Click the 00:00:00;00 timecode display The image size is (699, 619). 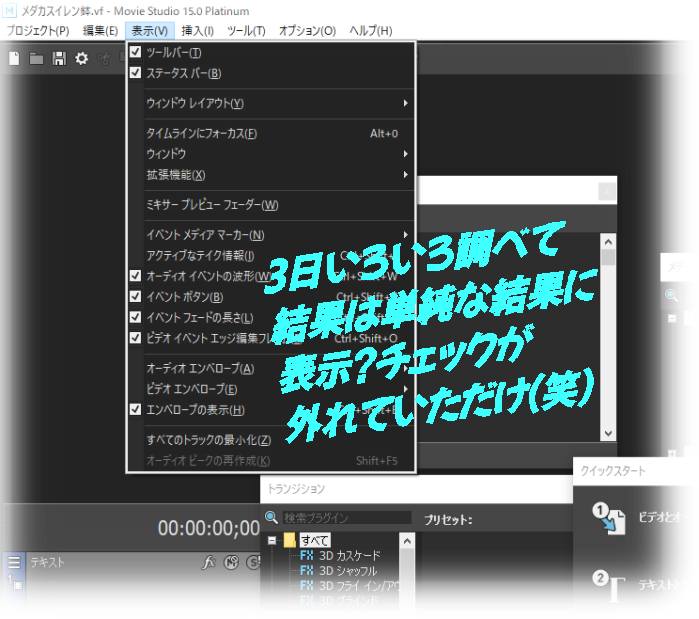(209, 528)
